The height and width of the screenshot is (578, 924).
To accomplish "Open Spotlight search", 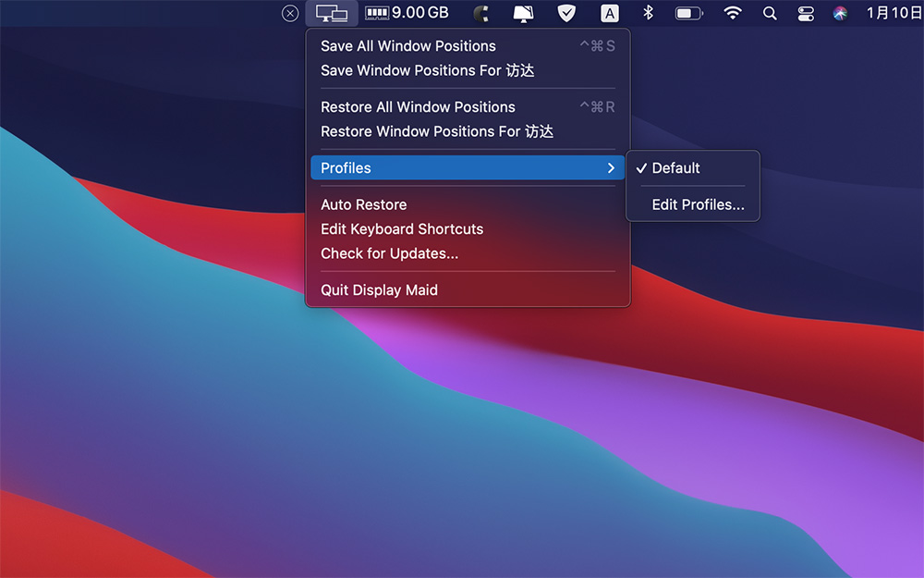I will click(x=770, y=13).
